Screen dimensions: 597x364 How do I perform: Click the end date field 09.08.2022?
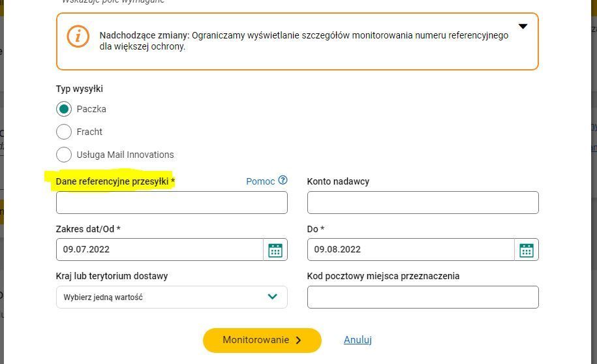point(411,249)
